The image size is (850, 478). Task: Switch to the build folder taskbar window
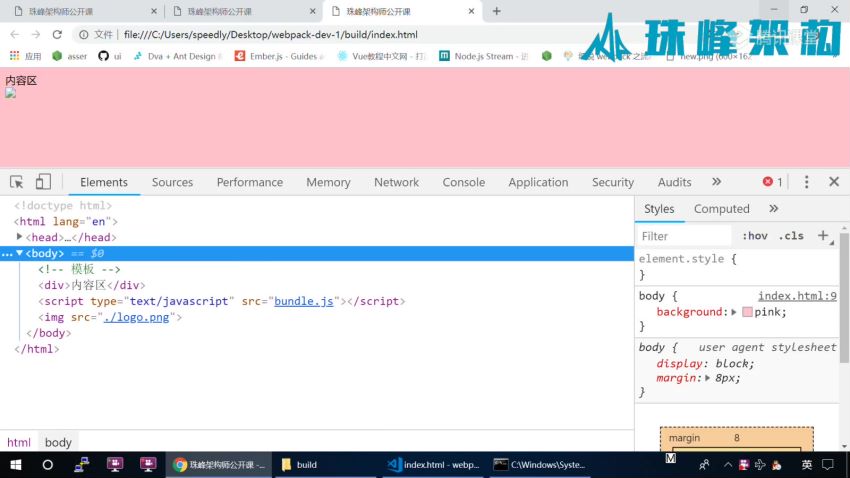coord(325,464)
